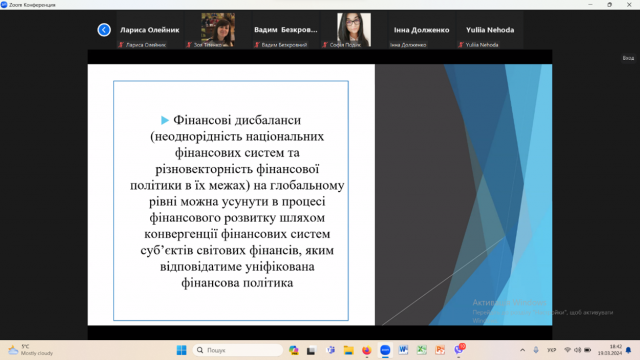The height and width of the screenshot is (360, 640).
Task: Open Microsoft Teams from taskbar
Action: click(331, 350)
